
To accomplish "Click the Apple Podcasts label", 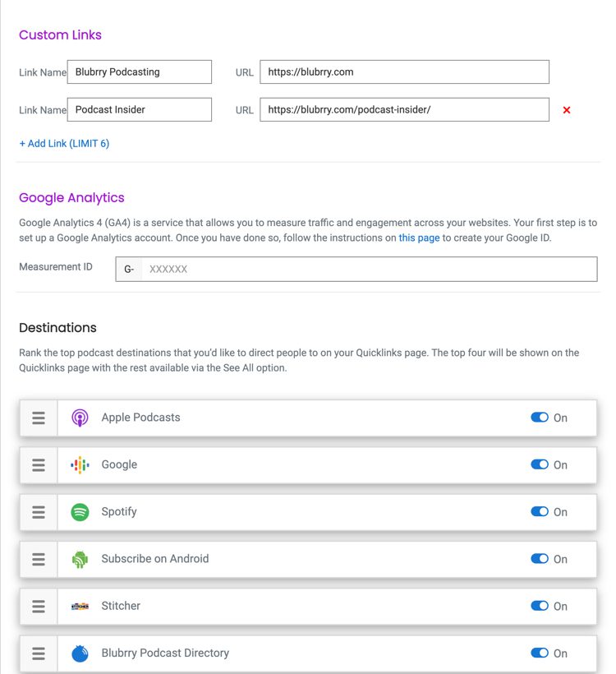I will 141,418.
